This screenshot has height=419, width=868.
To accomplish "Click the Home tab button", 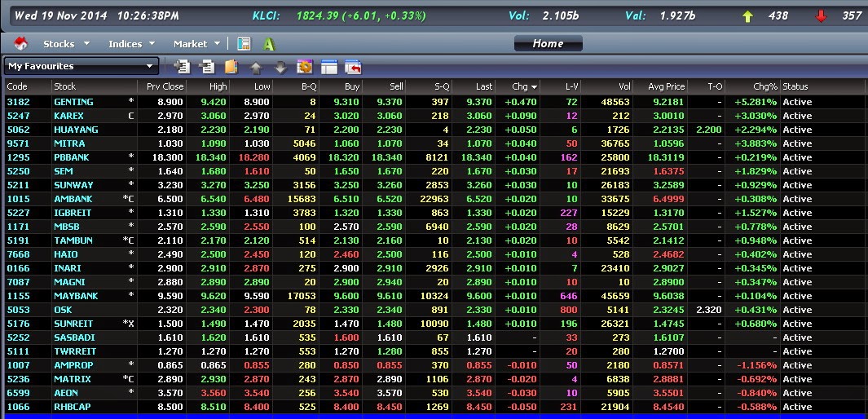I will pyautogui.click(x=548, y=43).
